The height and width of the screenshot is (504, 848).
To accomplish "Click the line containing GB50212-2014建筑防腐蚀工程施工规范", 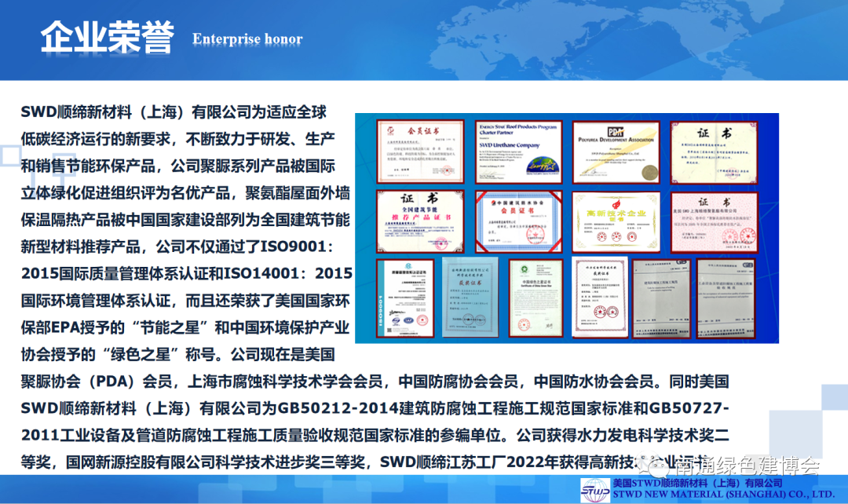I will click(x=375, y=408).
